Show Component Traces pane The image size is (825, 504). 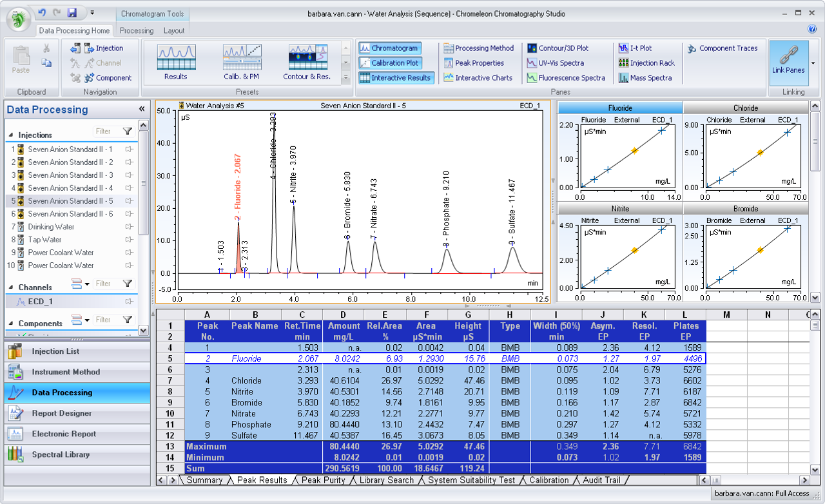(x=723, y=48)
